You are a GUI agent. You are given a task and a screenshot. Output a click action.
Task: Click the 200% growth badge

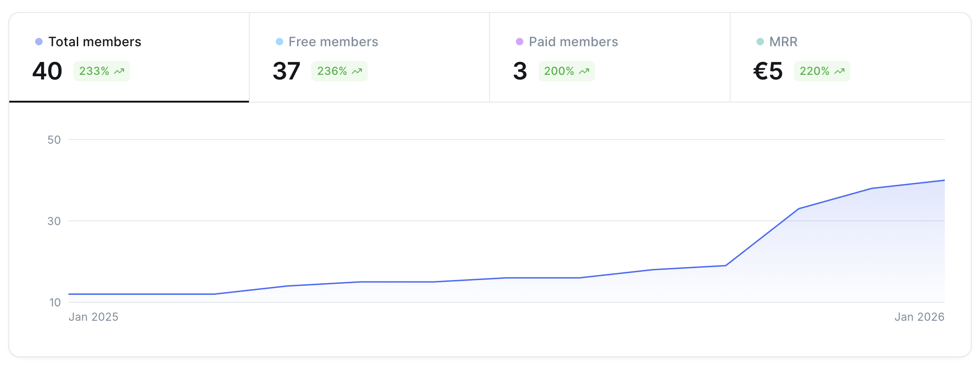pos(567,71)
